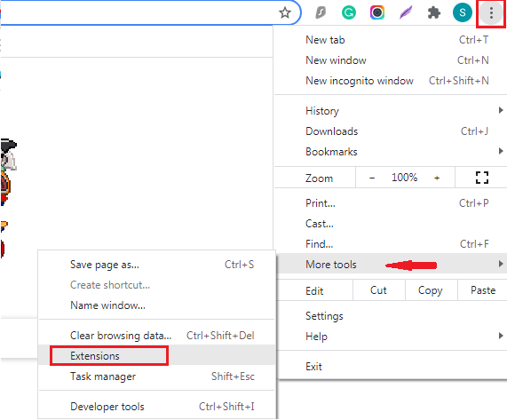
Task: Open Downloads from the menu
Action: click(x=391, y=131)
